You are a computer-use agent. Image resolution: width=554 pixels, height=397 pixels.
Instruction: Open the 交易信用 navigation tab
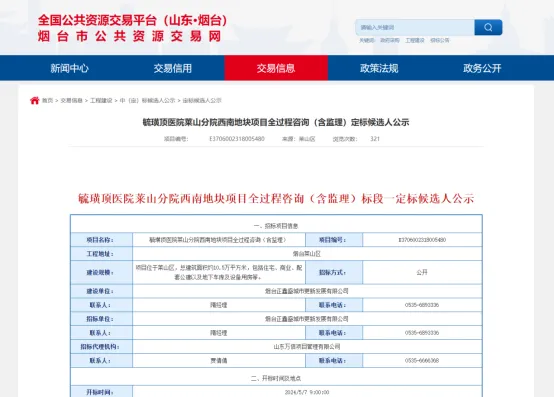(172, 68)
